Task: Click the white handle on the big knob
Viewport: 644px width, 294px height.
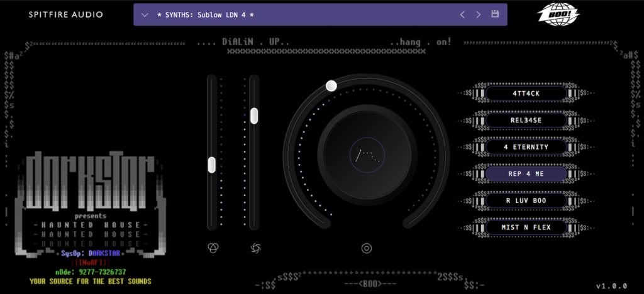Action: click(331, 85)
